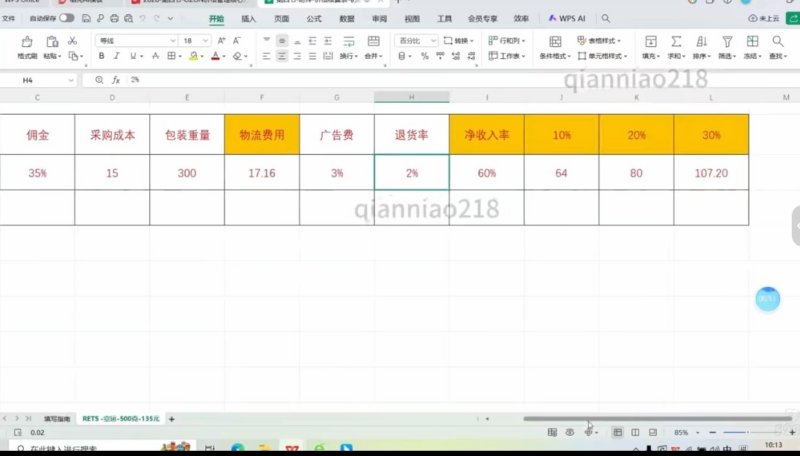Open the font name dropdown
This screenshot has height=456, width=800.
point(173,40)
